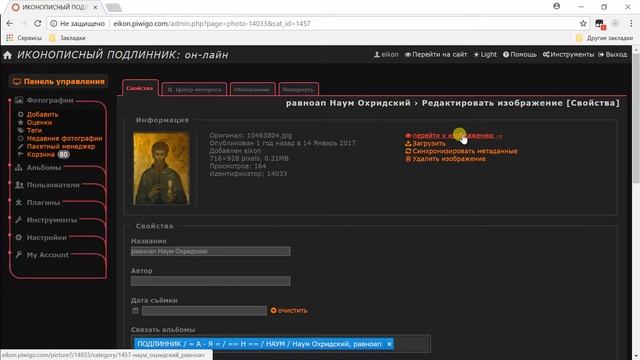Click the extension icon with red badge
The image size is (640, 360).
tap(600, 24)
